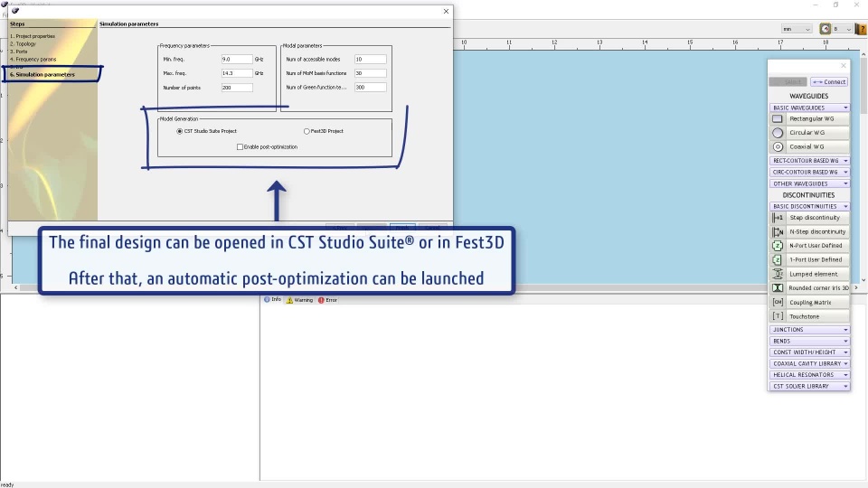Expand CIRC-CONTOUR BASED WG section
This screenshot has width=868, height=488.
pos(809,172)
